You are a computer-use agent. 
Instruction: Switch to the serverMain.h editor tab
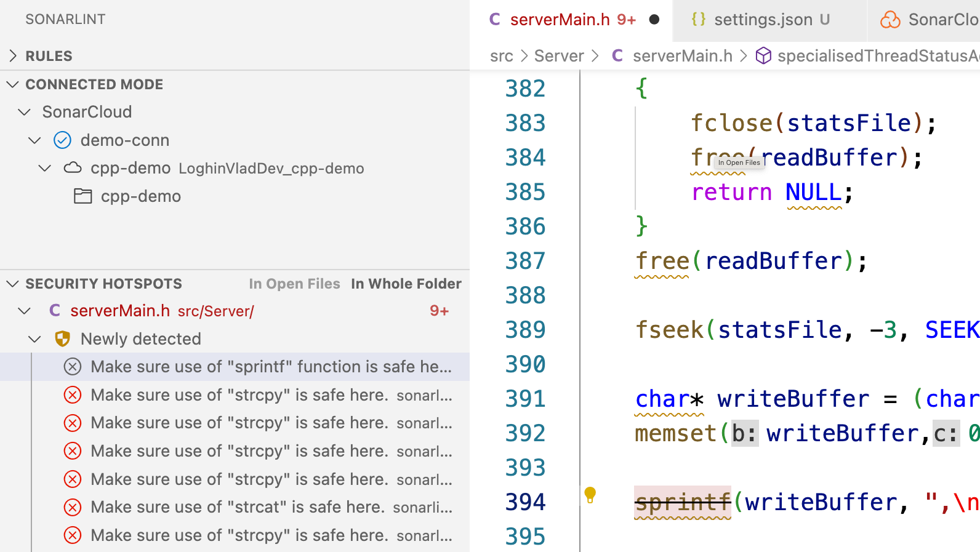(571, 20)
